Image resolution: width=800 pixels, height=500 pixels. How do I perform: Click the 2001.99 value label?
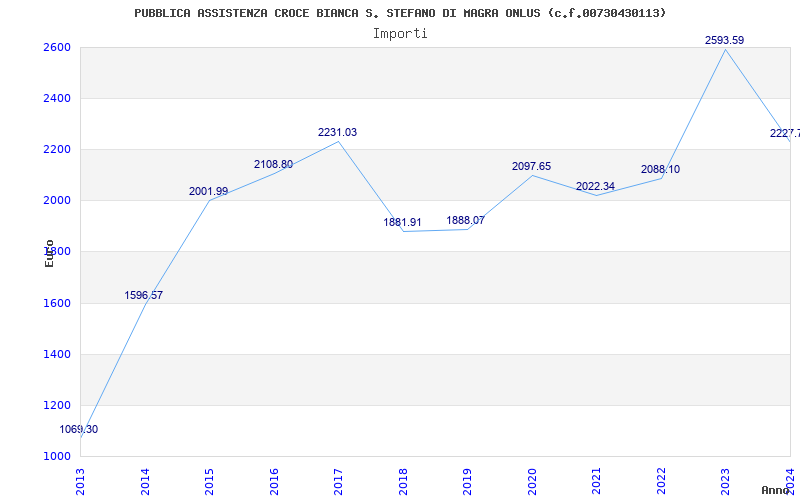[x=208, y=191]
